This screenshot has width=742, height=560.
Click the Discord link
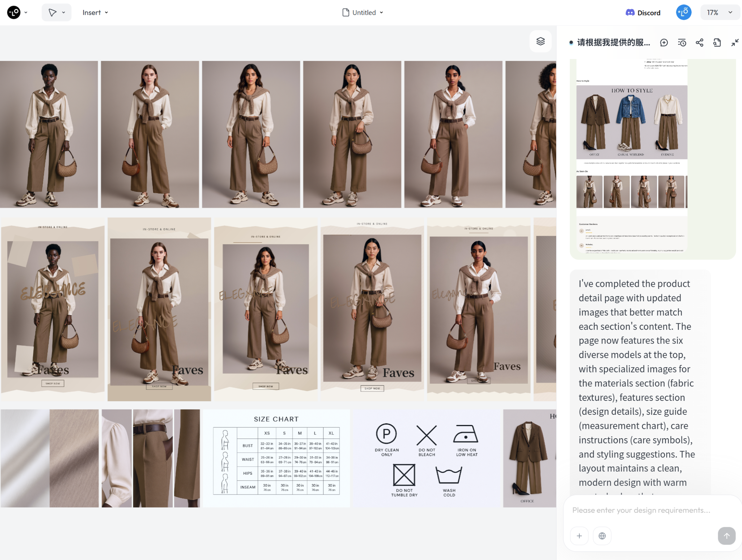click(643, 13)
